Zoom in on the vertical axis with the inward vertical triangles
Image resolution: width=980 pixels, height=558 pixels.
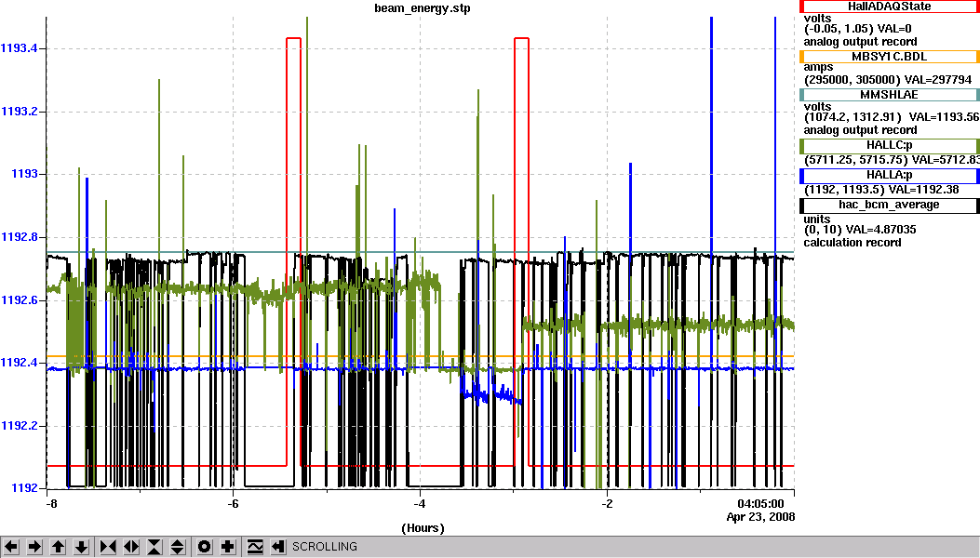point(154,547)
